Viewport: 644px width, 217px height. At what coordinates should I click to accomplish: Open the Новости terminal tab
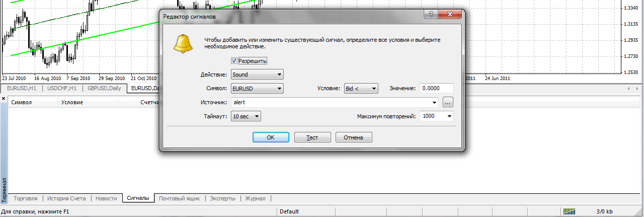pos(107,198)
